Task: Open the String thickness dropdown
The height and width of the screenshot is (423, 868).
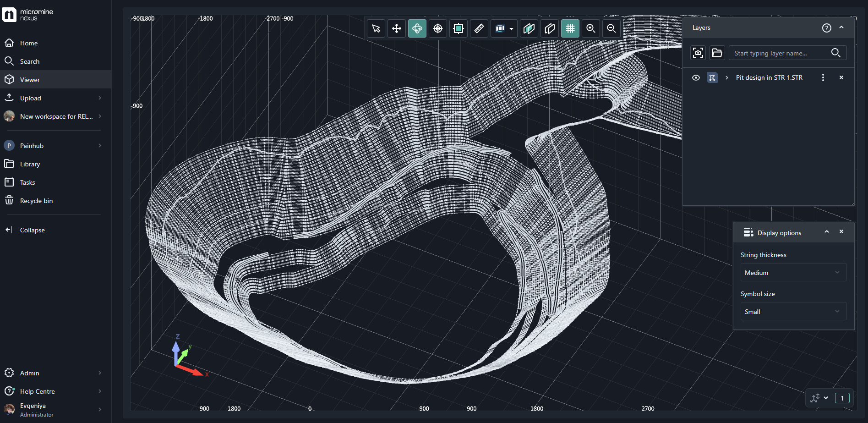Action: [x=793, y=273]
